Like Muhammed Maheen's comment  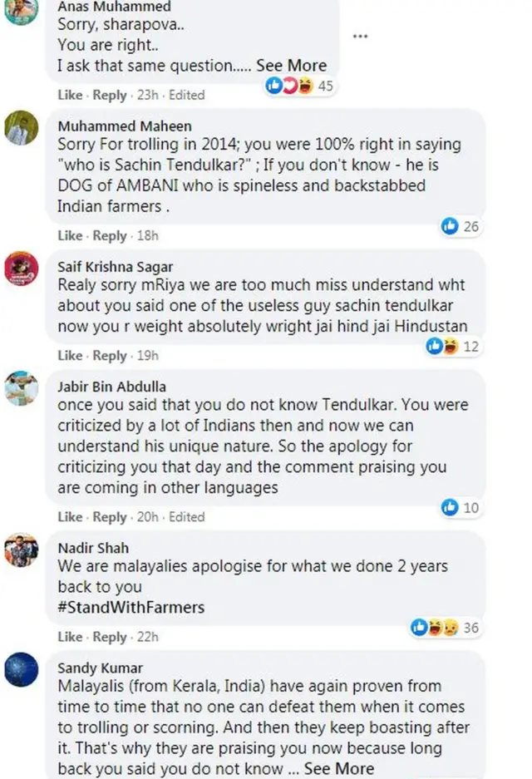point(70,235)
